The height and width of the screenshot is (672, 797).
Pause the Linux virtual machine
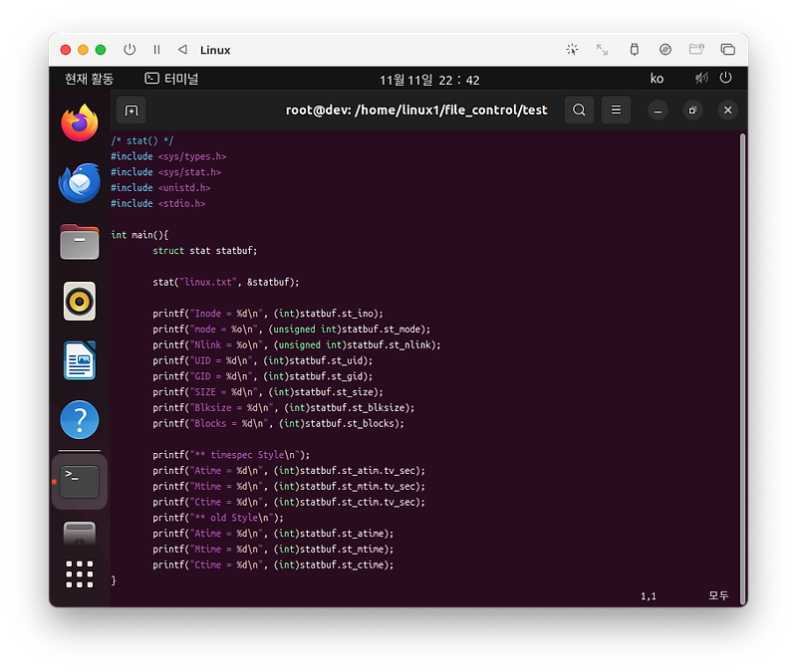[156, 49]
